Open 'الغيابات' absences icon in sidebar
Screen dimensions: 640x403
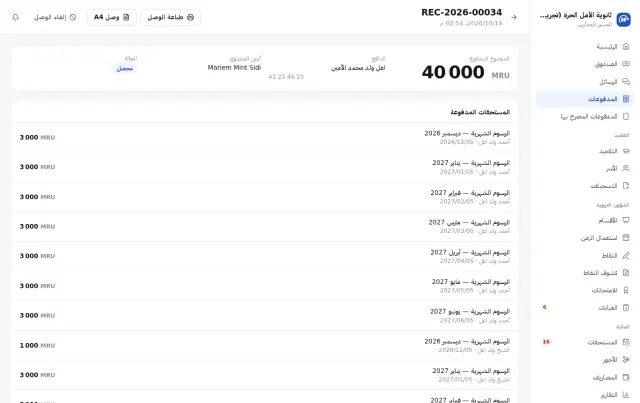point(626,307)
